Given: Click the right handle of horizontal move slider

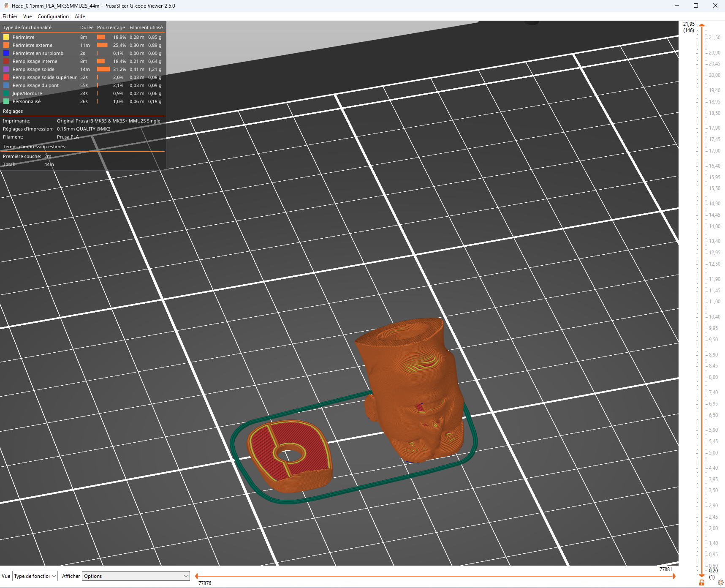Looking at the screenshot, I should (673, 576).
